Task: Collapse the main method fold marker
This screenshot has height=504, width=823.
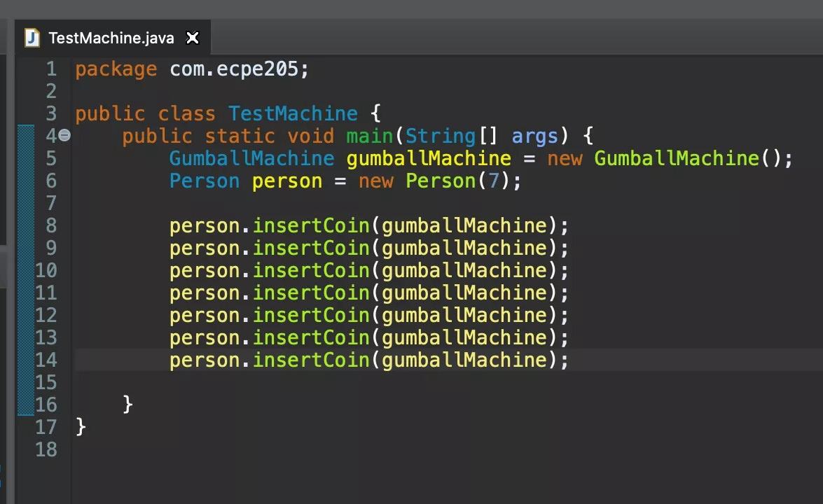Action: pyautogui.click(x=64, y=136)
